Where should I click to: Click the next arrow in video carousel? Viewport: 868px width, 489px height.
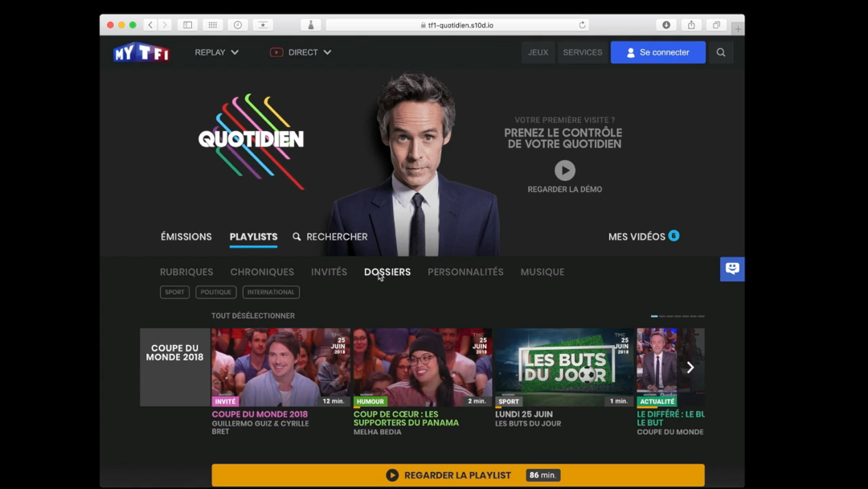click(x=690, y=368)
